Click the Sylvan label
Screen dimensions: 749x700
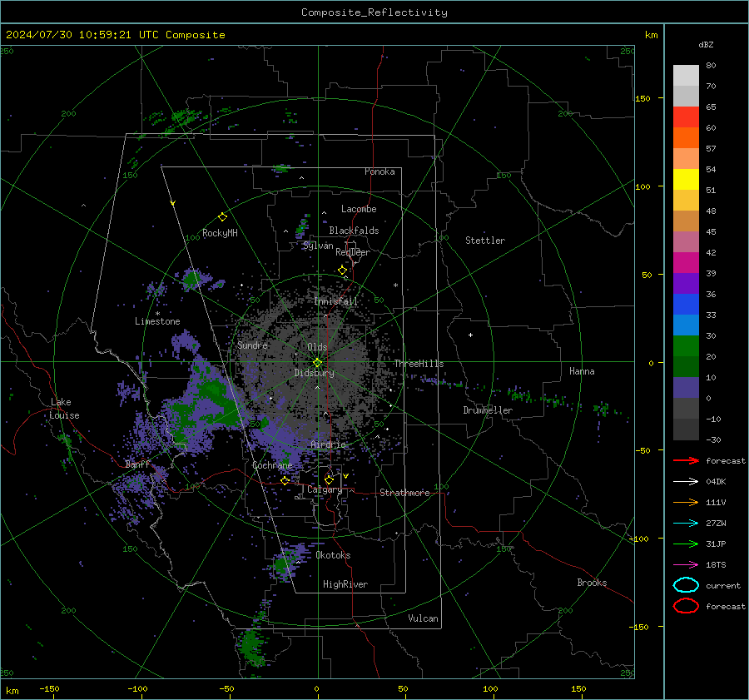click(x=318, y=246)
